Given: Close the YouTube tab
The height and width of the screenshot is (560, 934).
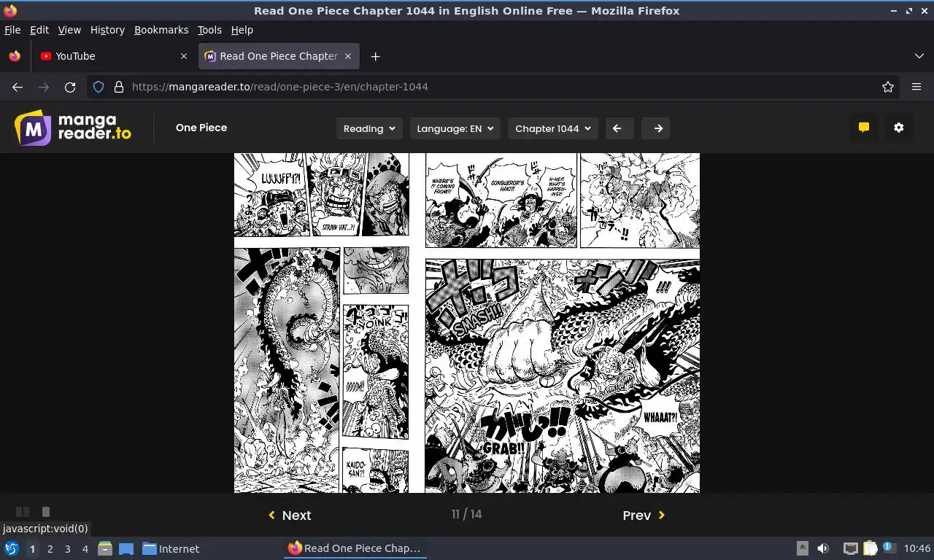Looking at the screenshot, I should (183, 56).
